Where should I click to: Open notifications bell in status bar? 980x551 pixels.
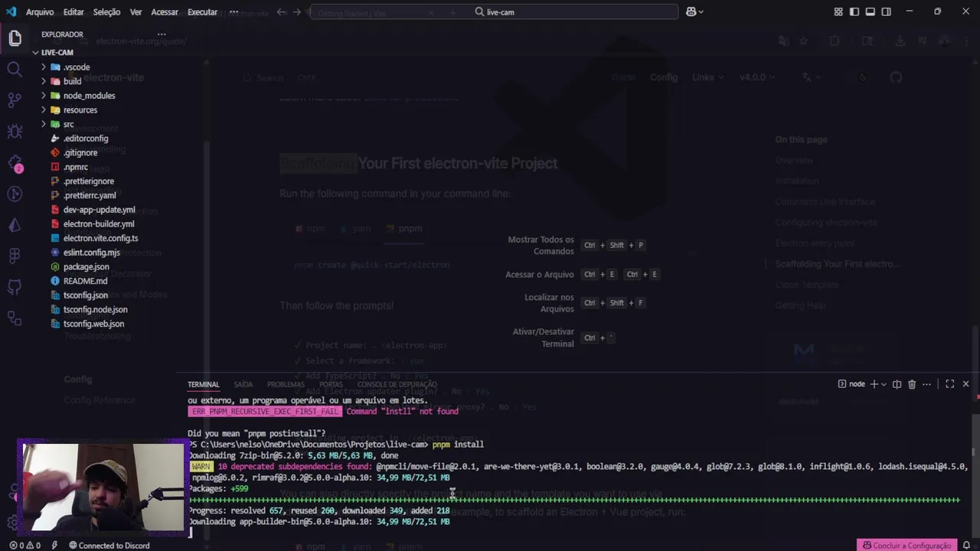tap(966, 546)
